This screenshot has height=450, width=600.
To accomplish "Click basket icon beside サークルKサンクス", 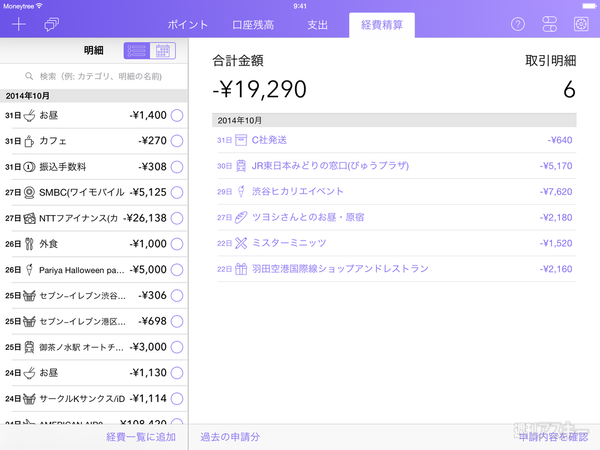I will click(x=29, y=398).
